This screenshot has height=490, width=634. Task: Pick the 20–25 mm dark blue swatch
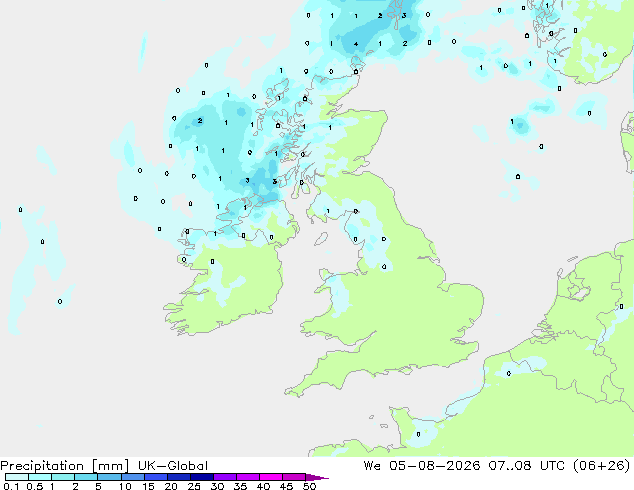coord(179,477)
